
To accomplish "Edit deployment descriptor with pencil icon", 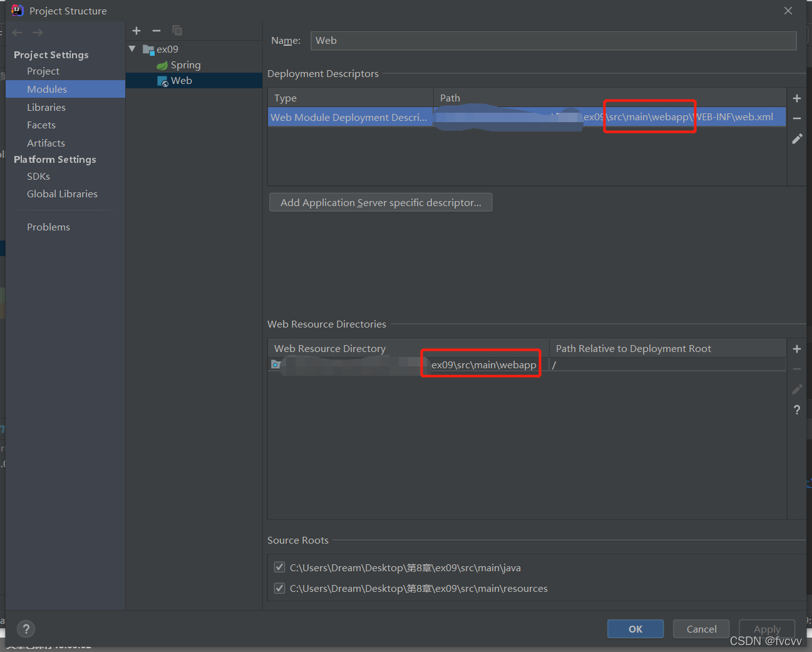I will pyautogui.click(x=797, y=139).
